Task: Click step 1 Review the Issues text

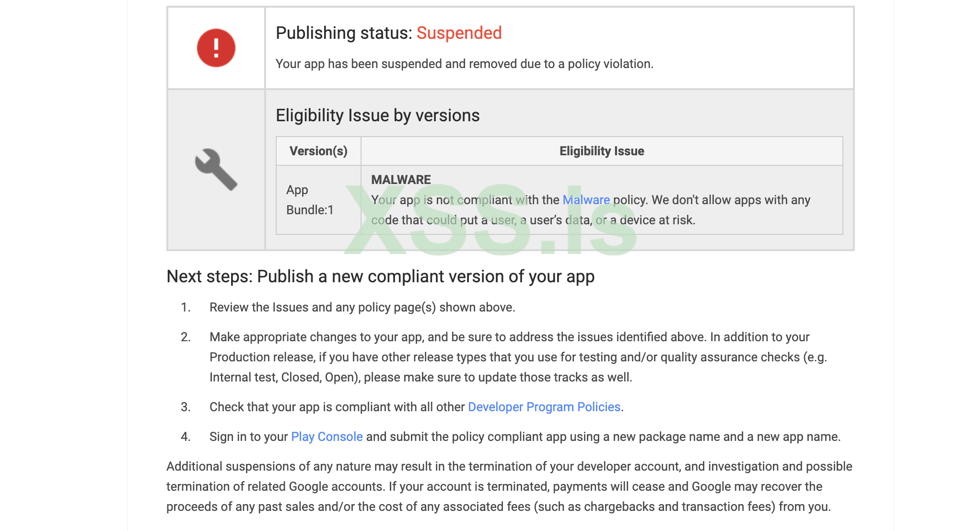Action: 362,307
